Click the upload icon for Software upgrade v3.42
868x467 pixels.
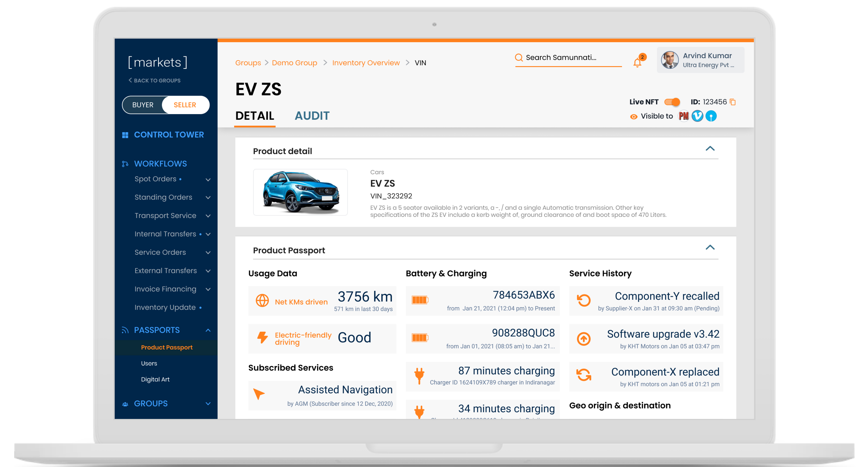tap(584, 339)
